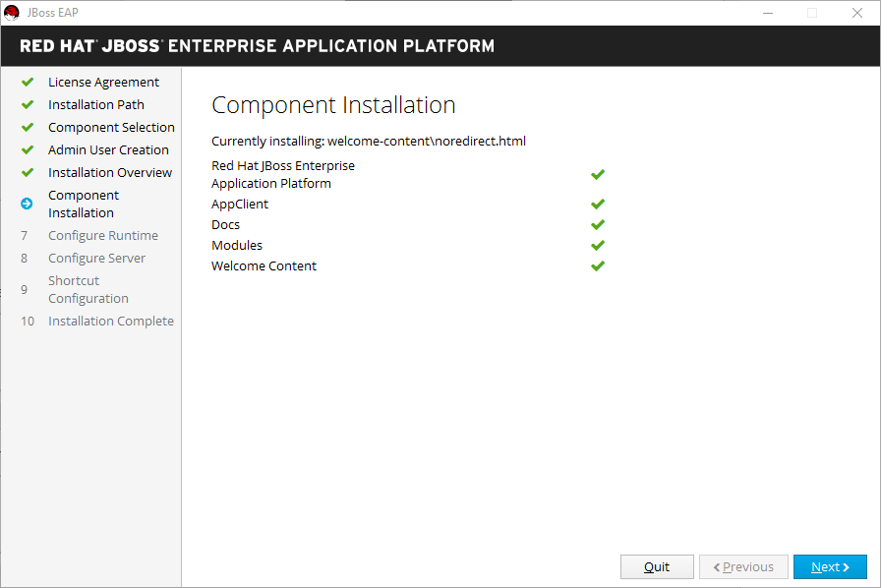Click the Currently installing file status text
Screen dimensions: 881x588
[x=368, y=141]
